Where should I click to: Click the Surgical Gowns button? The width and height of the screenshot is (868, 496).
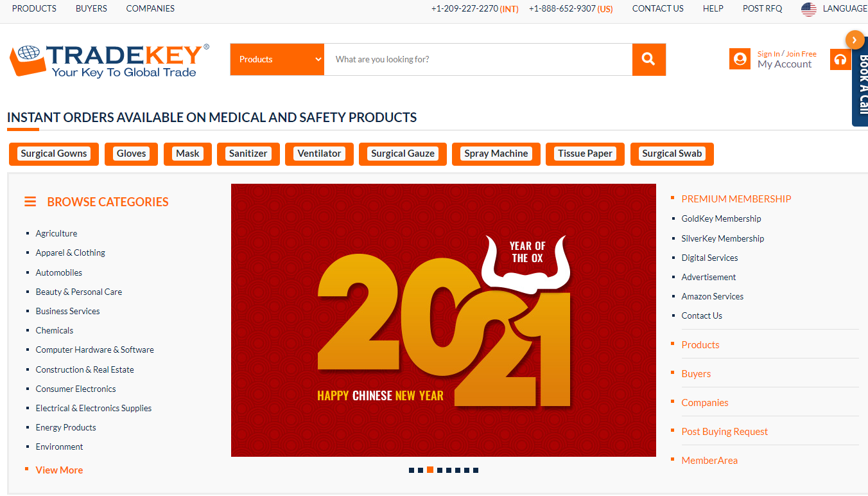coord(54,154)
